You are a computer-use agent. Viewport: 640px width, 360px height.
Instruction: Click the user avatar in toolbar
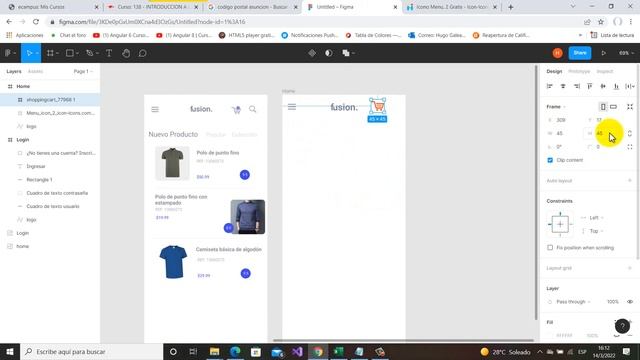558,53
